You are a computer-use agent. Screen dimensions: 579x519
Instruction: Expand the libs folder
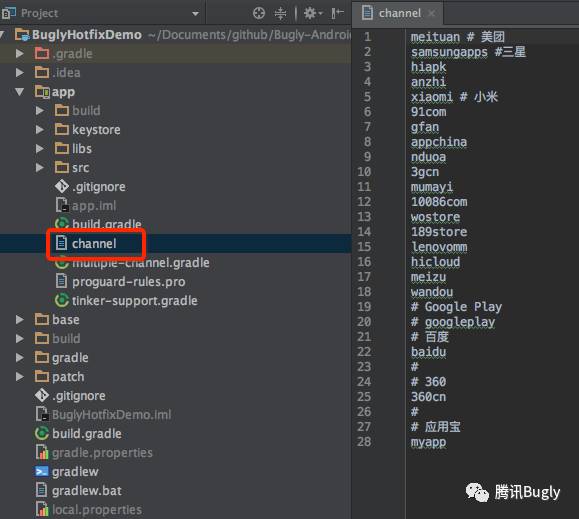coord(40,149)
